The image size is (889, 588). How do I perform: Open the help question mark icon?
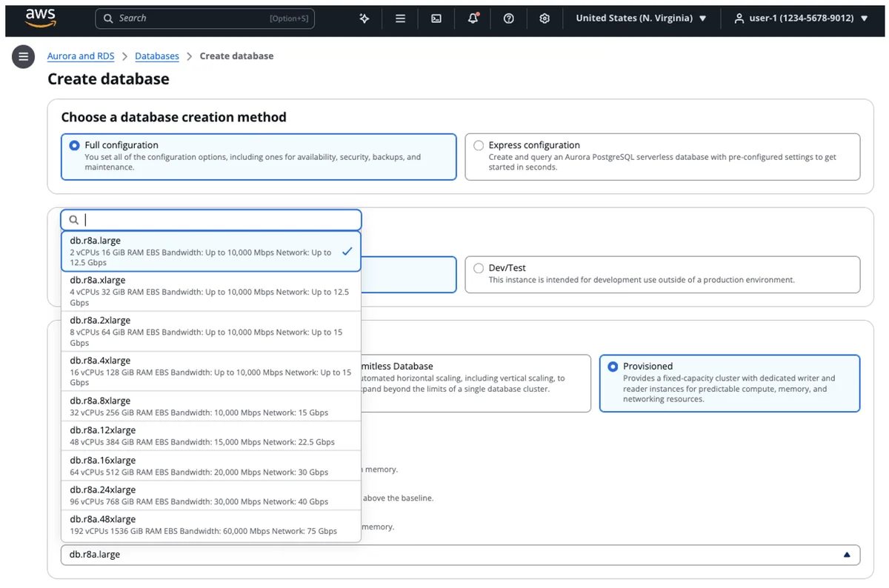(x=509, y=19)
